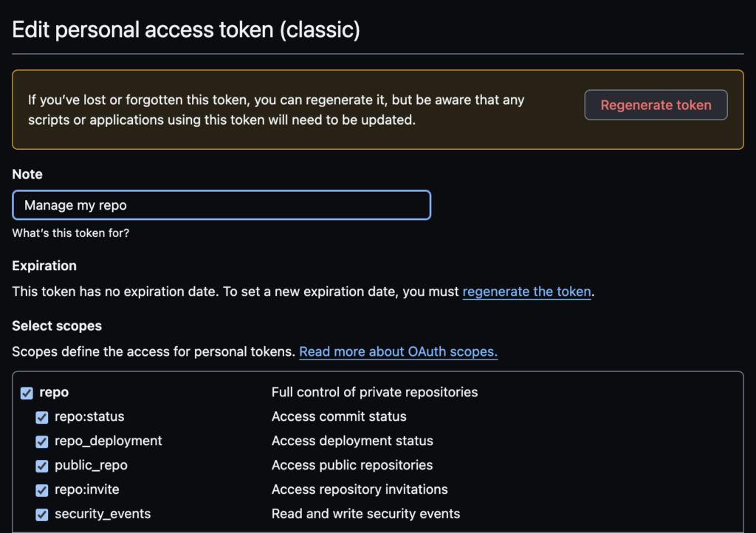Click the 'Access deployment status' description

tap(352, 441)
